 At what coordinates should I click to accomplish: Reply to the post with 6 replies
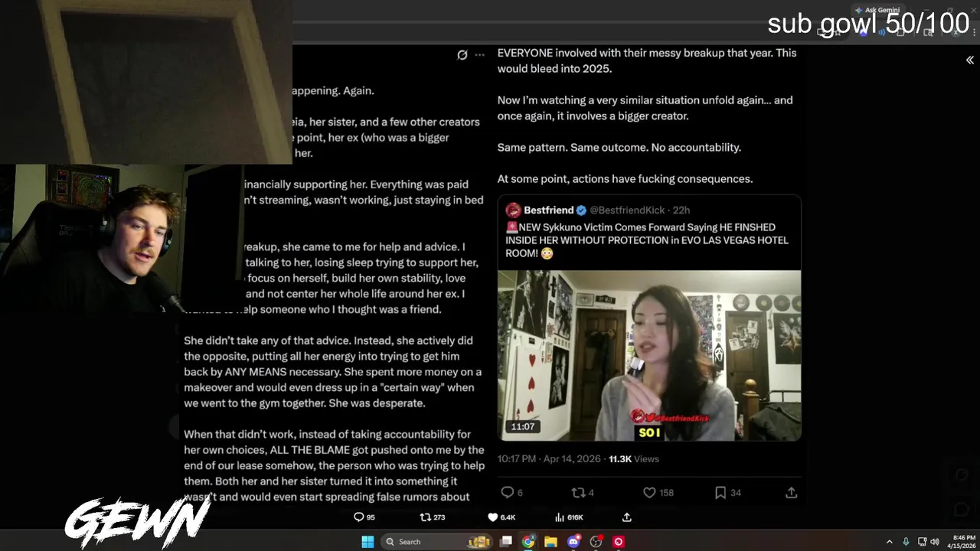[x=511, y=493]
